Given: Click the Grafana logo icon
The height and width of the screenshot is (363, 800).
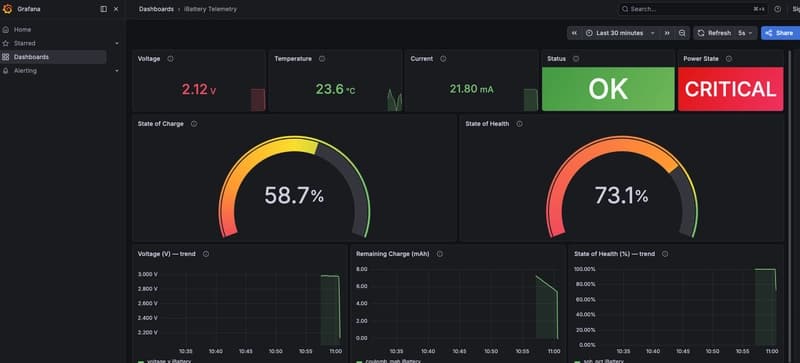Looking at the screenshot, I should [x=7, y=9].
